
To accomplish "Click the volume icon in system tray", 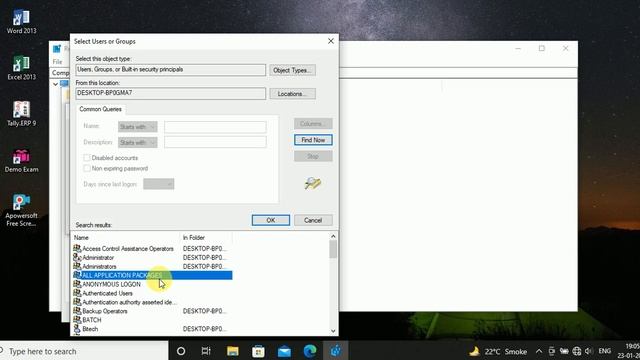I will tap(588, 351).
